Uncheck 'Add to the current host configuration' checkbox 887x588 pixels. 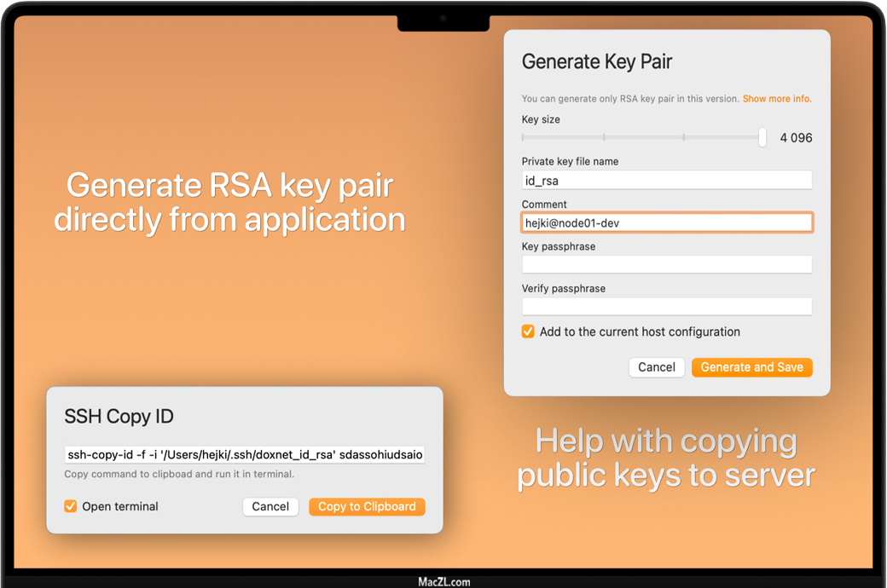tap(529, 331)
